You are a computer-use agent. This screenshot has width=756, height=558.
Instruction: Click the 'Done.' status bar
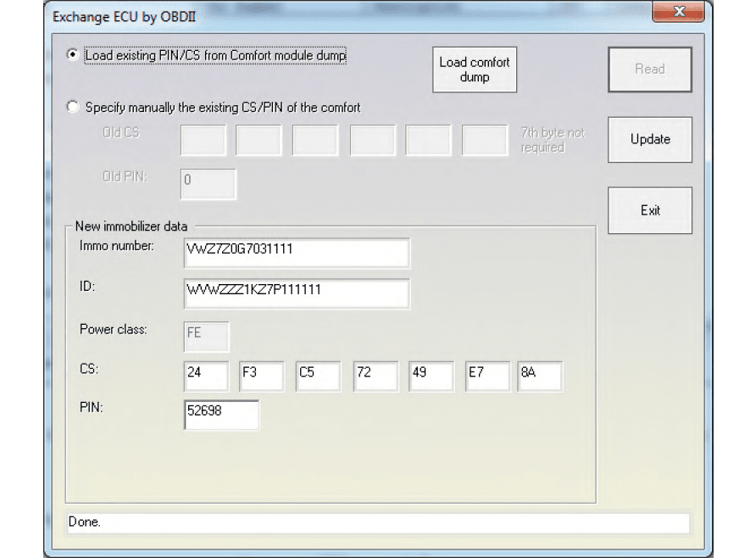[x=377, y=522]
